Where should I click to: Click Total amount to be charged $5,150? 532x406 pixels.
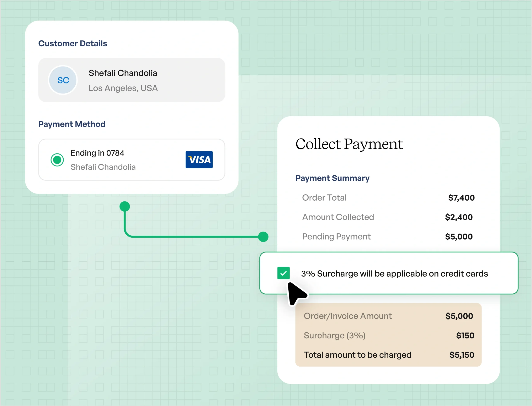pos(461,355)
